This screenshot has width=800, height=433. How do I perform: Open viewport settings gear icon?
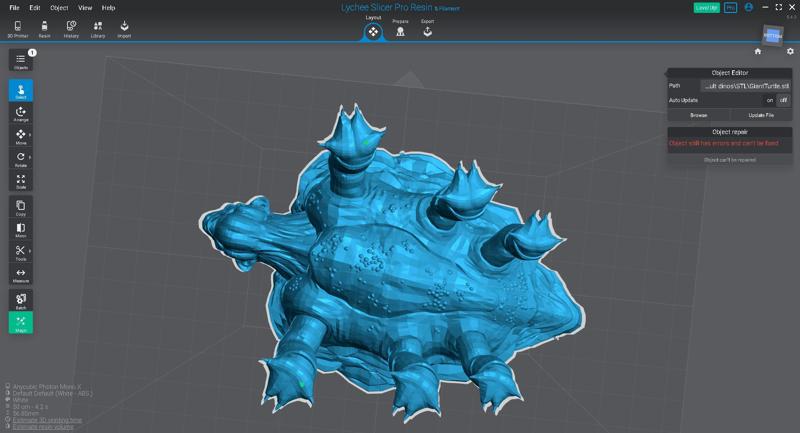coord(790,51)
